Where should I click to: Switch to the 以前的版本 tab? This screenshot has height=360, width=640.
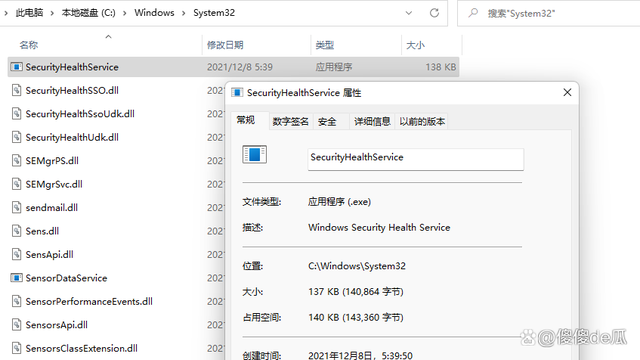coord(422,121)
